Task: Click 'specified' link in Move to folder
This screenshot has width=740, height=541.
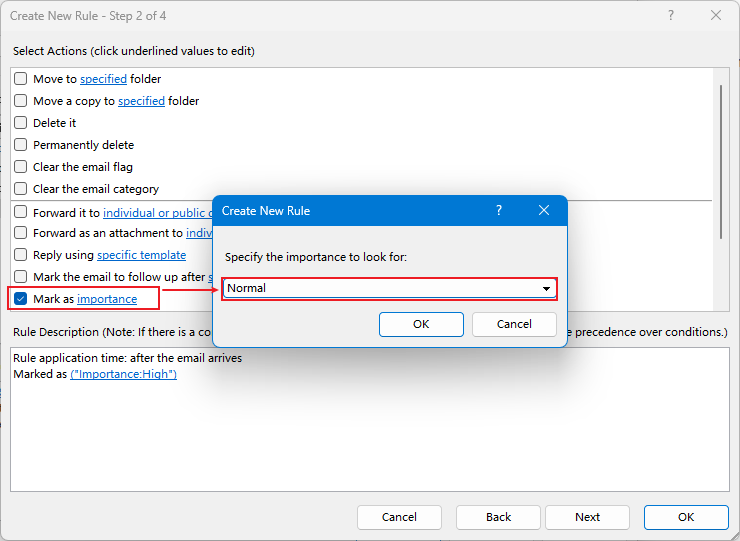Action: tap(103, 79)
